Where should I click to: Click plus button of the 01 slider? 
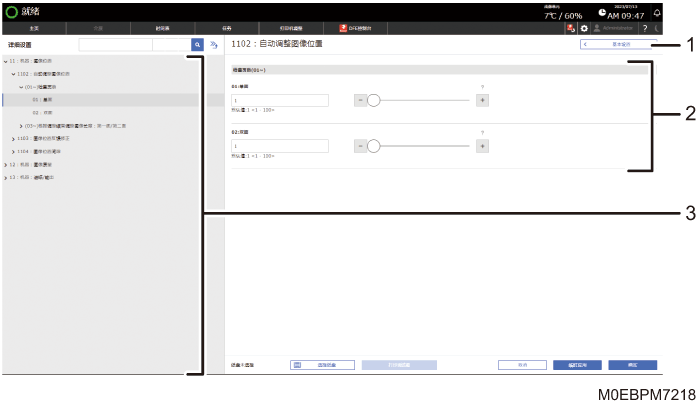pyautogui.click(x=482, y=100)
